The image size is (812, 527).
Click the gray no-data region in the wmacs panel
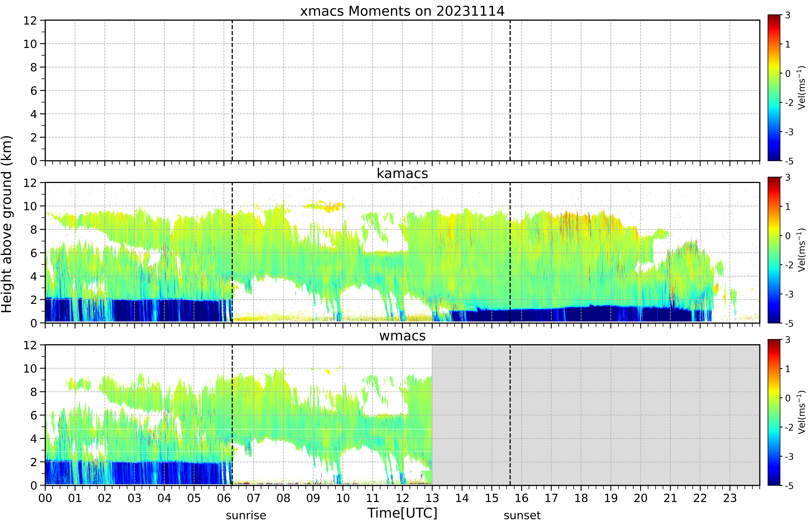(596, 415)
